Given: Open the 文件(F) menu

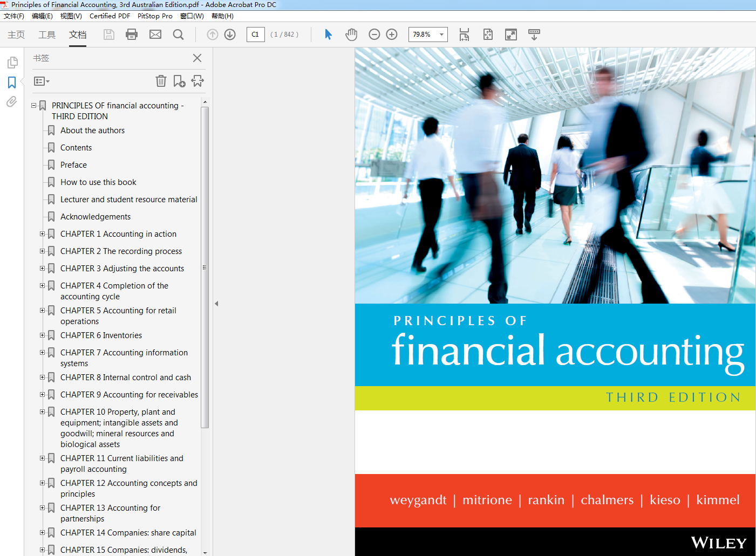Looking at the screenshot, I should click(14, 16).
